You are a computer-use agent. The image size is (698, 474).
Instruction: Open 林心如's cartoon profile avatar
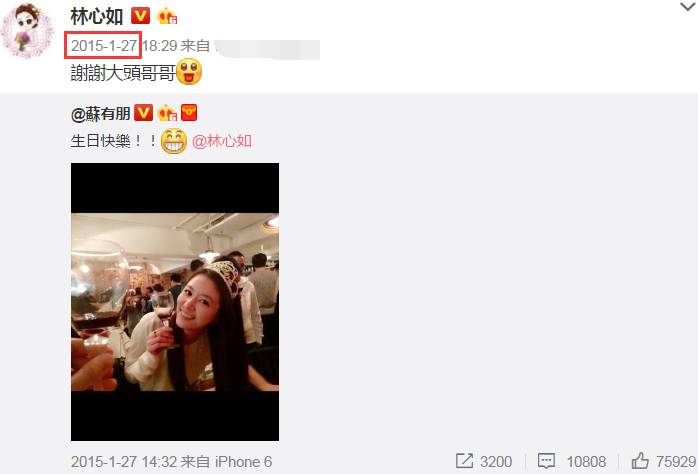[27, 30]
